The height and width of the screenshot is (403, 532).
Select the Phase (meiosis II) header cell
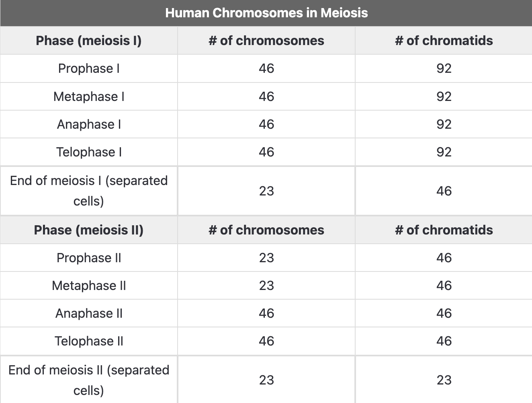click(89, 230)
